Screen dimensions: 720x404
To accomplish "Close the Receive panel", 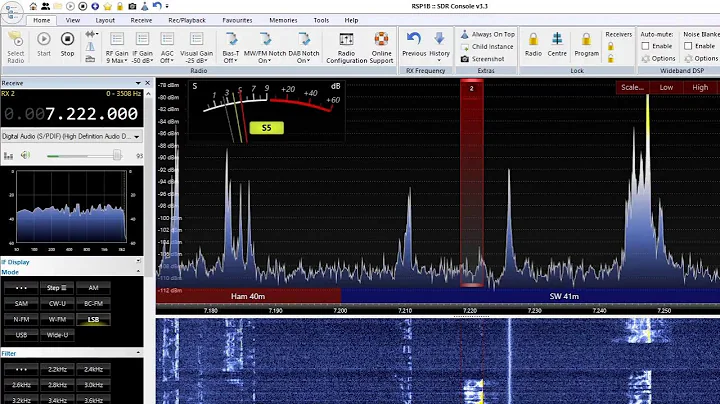I will click(x=147, y=83).
